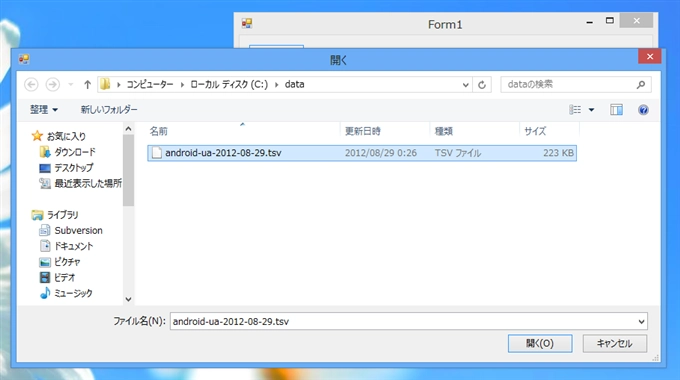
Task: Change the view with the view icon
Action: click(575, 110)
